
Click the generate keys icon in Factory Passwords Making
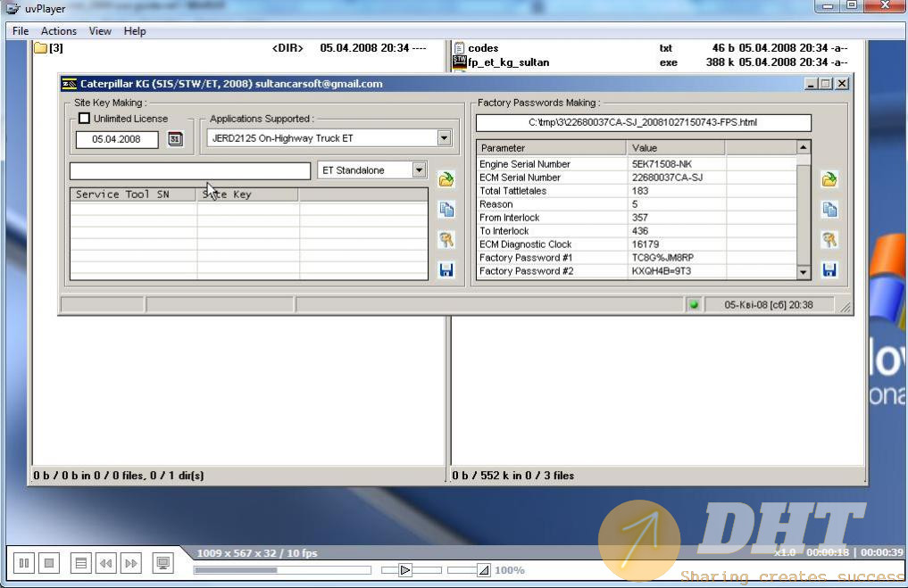pos(829,240)
